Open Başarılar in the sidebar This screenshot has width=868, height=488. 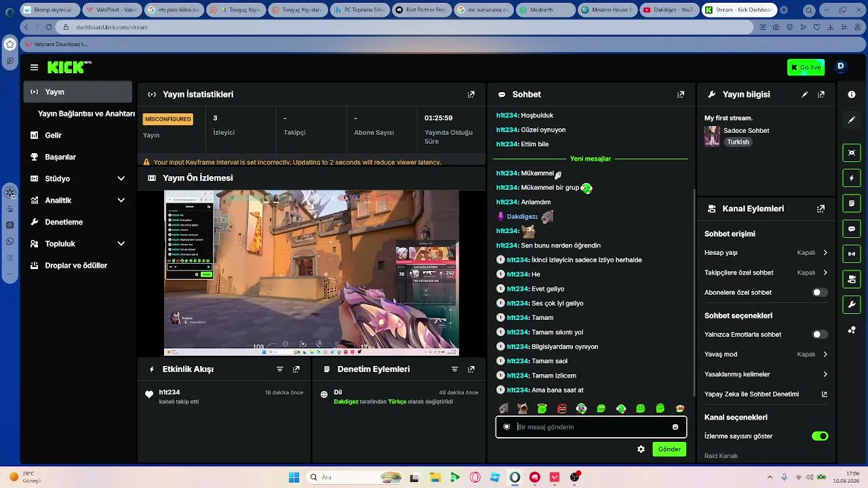78,157
